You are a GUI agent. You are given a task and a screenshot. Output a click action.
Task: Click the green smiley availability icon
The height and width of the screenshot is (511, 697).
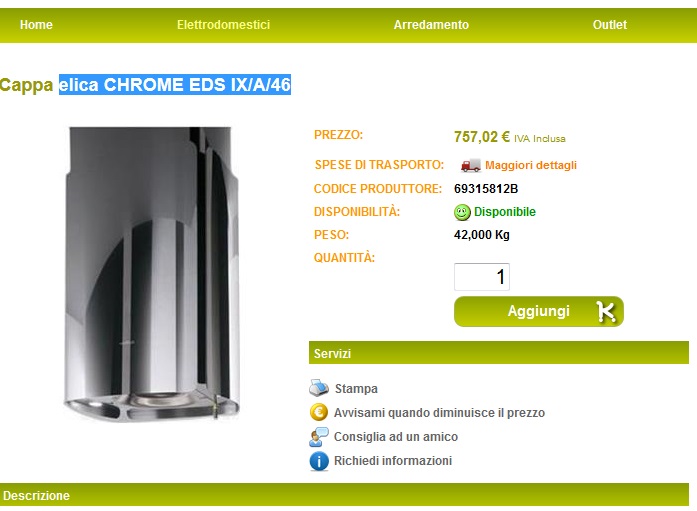(x=462, y=212)
